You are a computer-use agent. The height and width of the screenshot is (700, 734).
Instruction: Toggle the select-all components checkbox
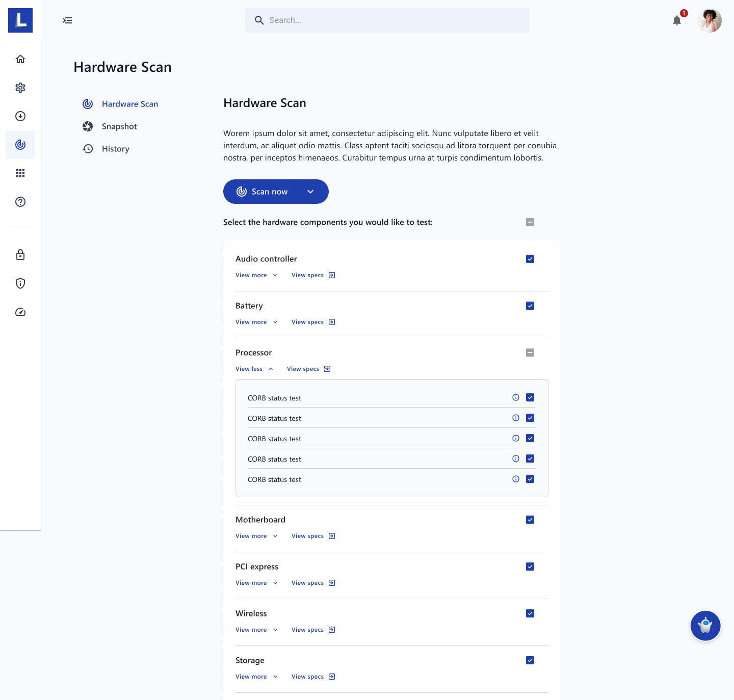(530, 222)
